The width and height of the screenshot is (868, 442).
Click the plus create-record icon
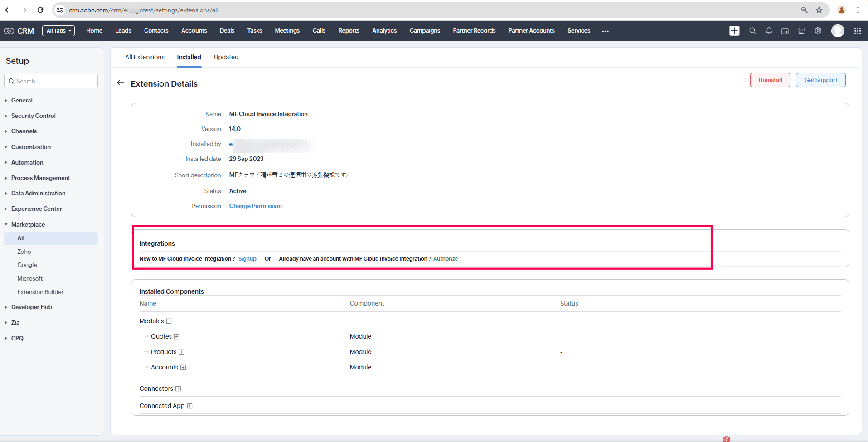(734, 31)
